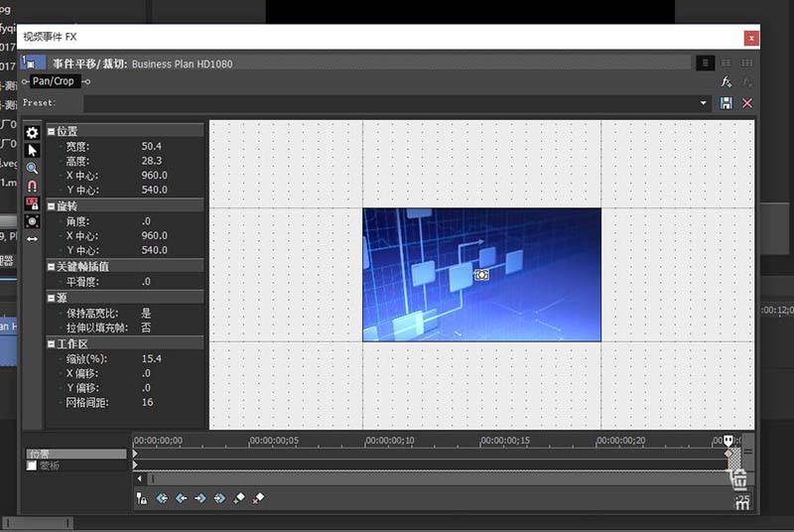This screenshot has height=532, width=794.
Task: Open Pan/Crop properties gear icon
Action: [x=32, y=133]
